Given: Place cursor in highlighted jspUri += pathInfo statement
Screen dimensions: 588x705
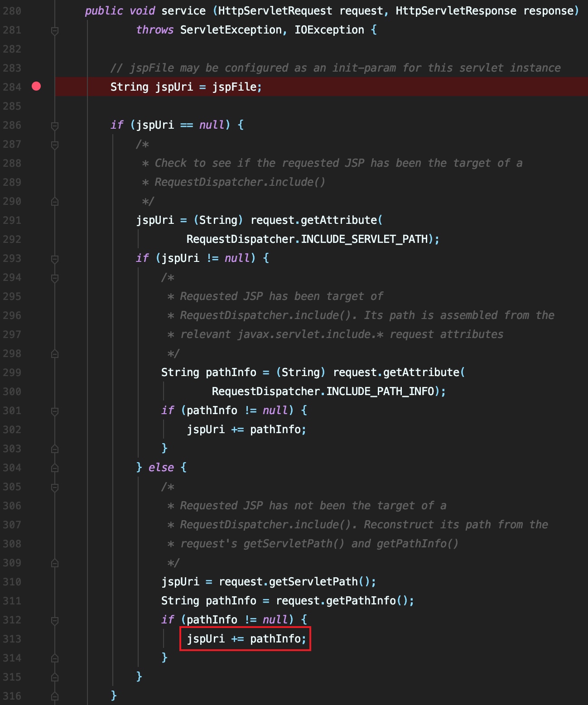Looking at the screenshot, I should (246, 639).
